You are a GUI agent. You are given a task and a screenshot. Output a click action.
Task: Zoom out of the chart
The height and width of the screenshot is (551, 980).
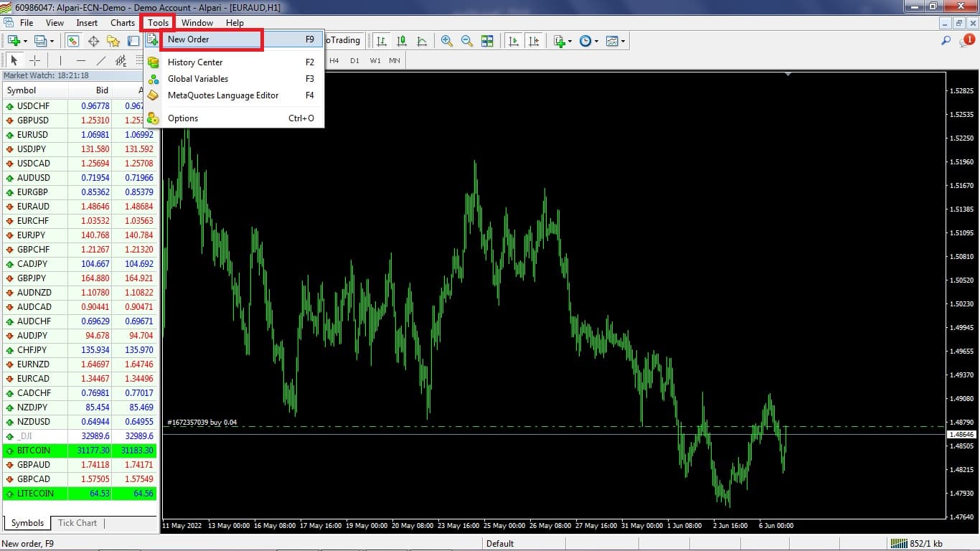467,41
